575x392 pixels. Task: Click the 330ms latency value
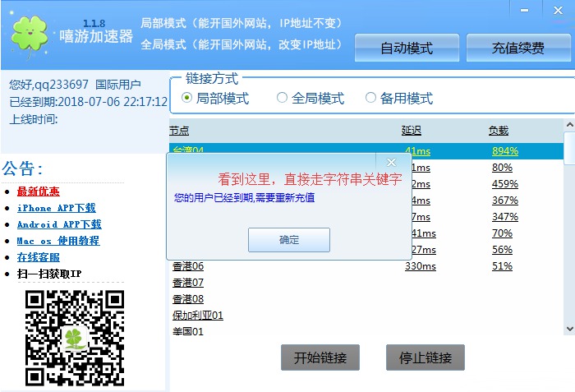coord(421,266)
